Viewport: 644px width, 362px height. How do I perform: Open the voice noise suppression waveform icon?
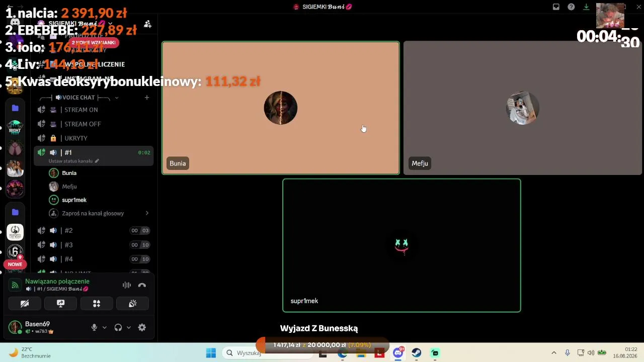click(127, 285)
